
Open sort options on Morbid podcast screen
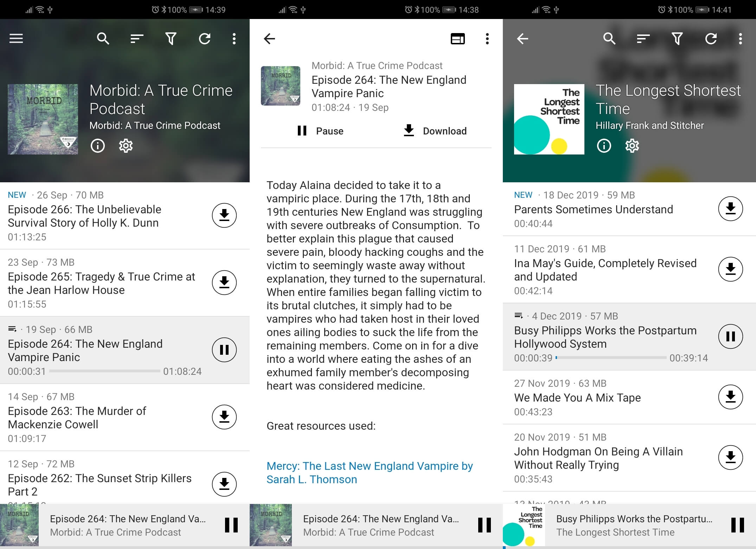137,38
